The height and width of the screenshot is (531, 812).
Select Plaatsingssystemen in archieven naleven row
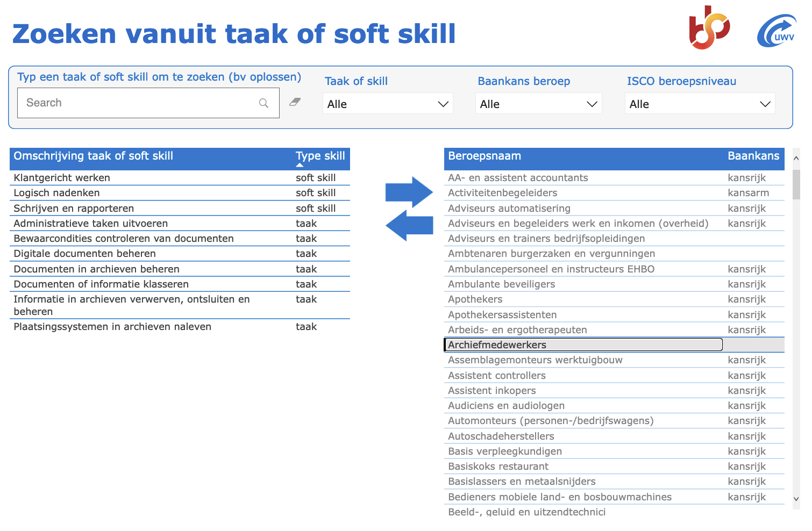coord(180,327)
